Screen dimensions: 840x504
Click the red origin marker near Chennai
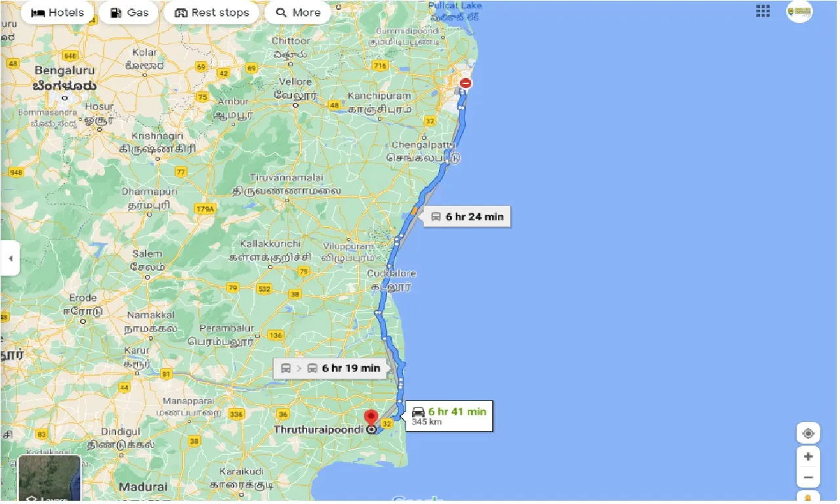tap(465, 83)
